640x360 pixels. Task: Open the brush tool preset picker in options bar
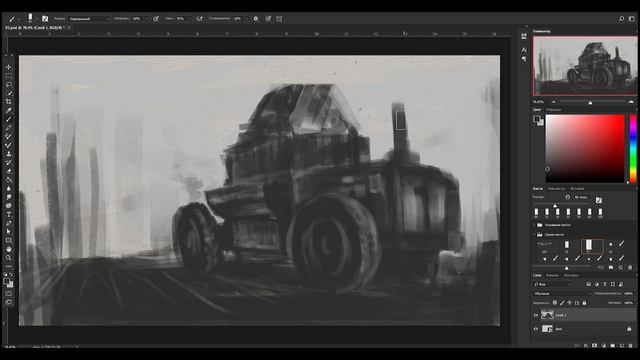point(12,19)
